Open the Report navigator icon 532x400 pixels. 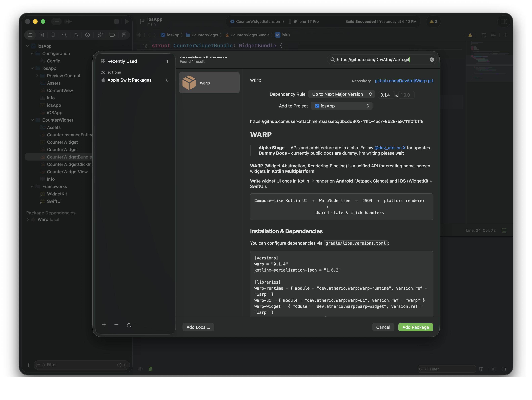click(x=124, y=35)
